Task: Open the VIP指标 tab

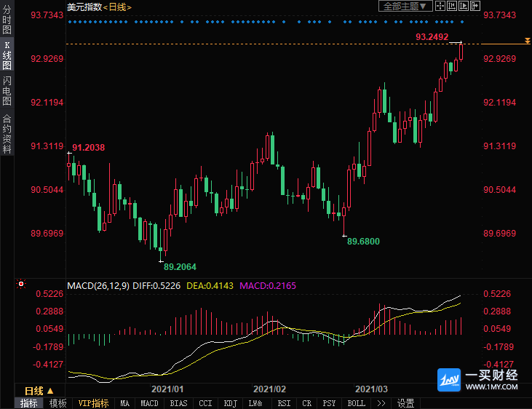Action: pos(93,403)
